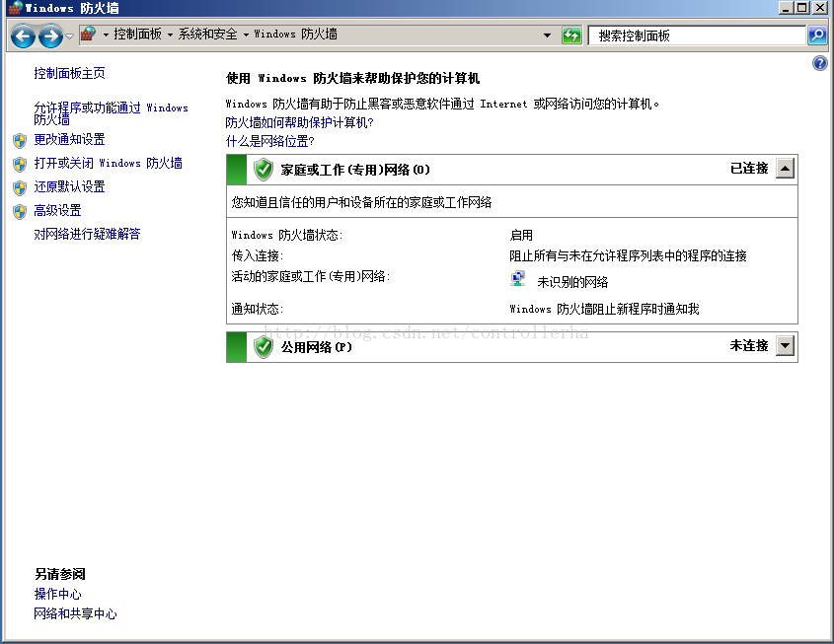Minimize the Windows 防火墙 window

[x=786, y=8]
